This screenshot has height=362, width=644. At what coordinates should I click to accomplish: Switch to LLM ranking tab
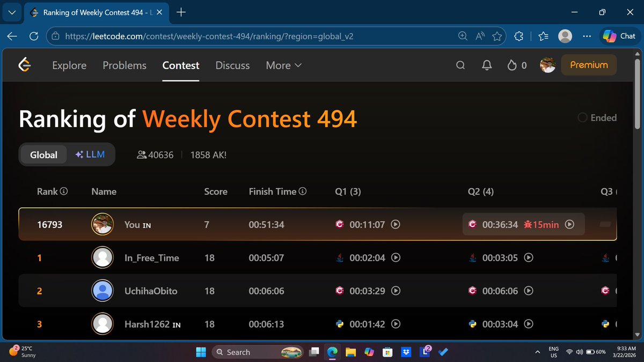[x=90, y=154]
